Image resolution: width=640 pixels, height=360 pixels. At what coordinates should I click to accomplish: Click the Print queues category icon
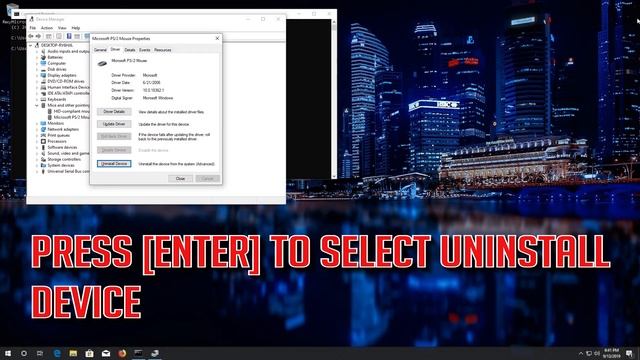click(x=43, y=135)
